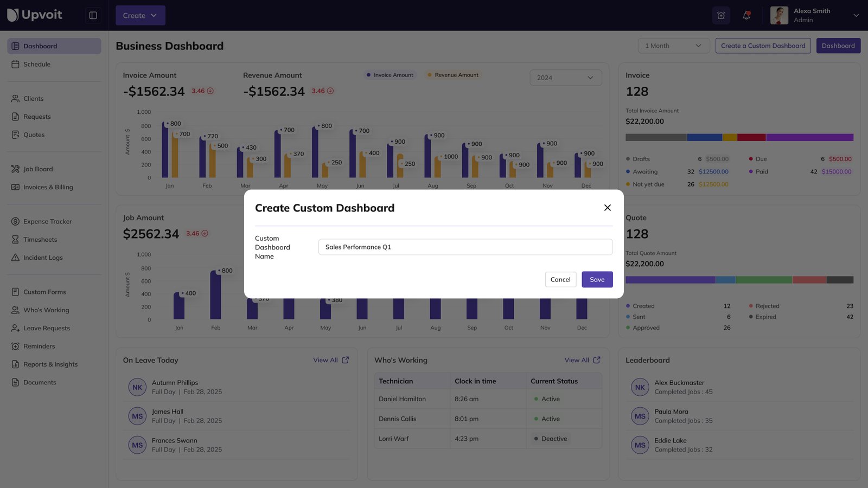Image resolution: width=868 pixels, height=488 pixels.
Task: Open the Expense Tracker from the sidebar icon
Action: tap(16, 221)
